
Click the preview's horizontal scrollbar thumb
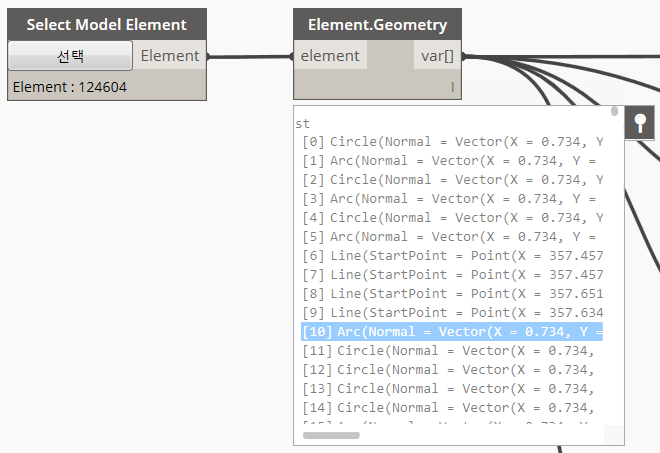[x=331, y=436]
